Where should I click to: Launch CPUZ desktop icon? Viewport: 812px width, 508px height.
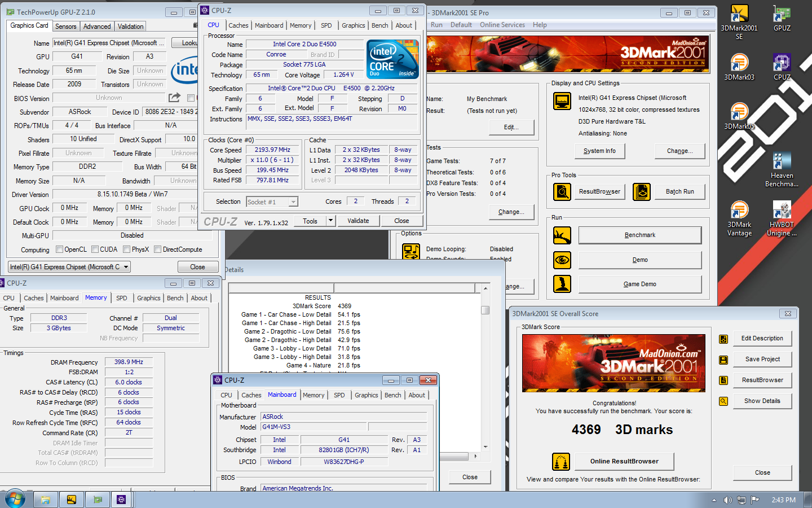[x=782, y=67]
